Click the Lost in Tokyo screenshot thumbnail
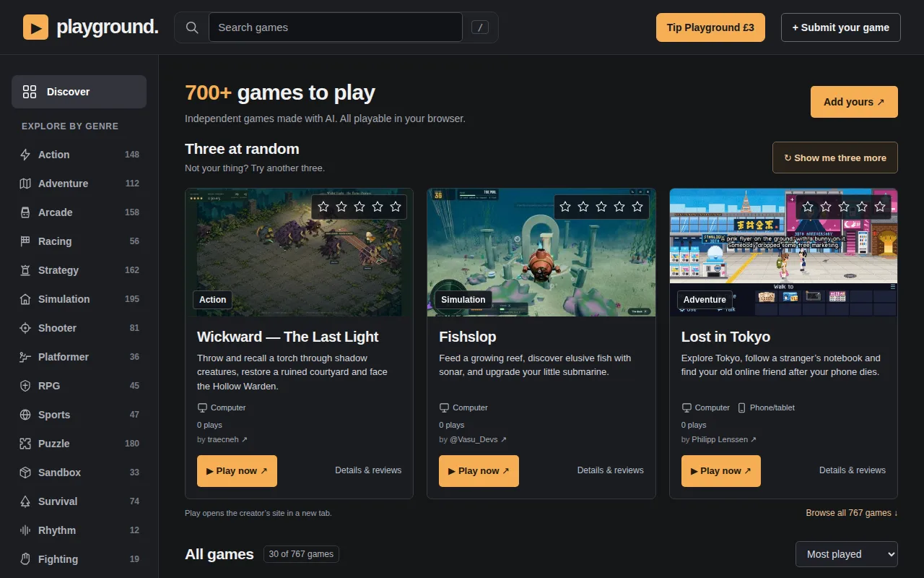 pos(783,252)
